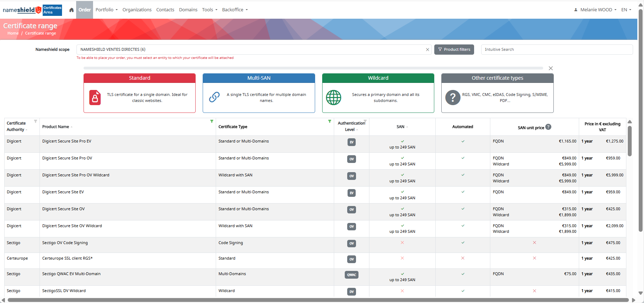Sort by the SAN column header
644x303 pixels.
pos(402,127)
